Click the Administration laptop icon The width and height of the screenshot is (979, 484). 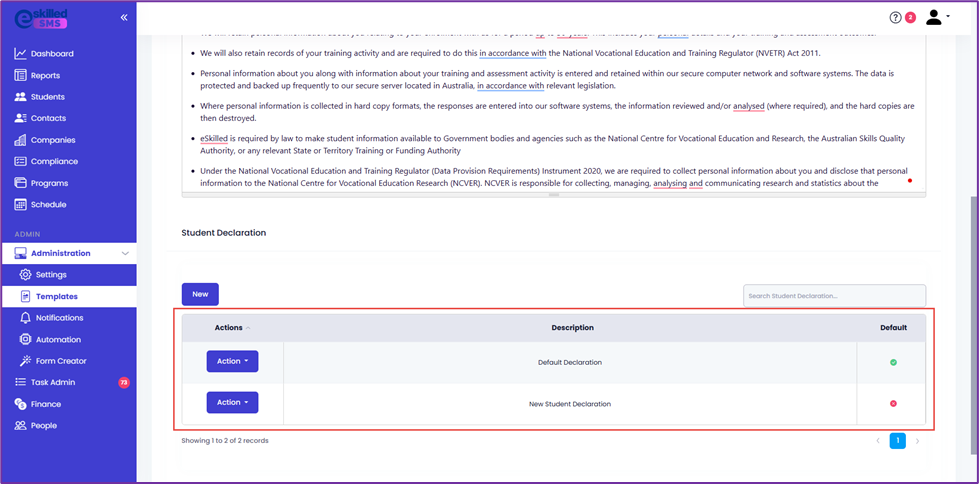point(20,253)
